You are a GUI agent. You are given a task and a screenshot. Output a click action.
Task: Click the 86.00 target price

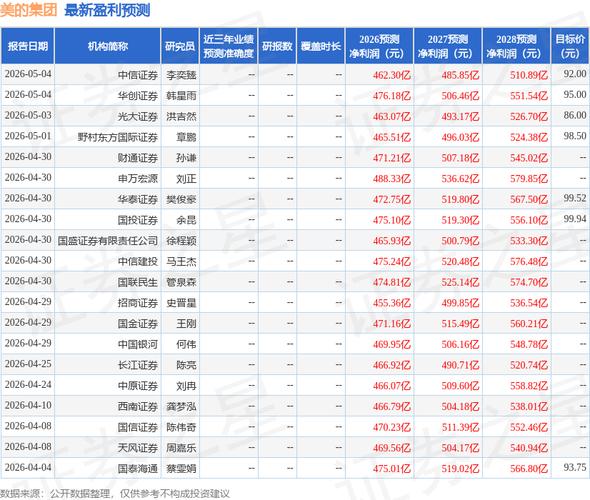pos(575,115)
